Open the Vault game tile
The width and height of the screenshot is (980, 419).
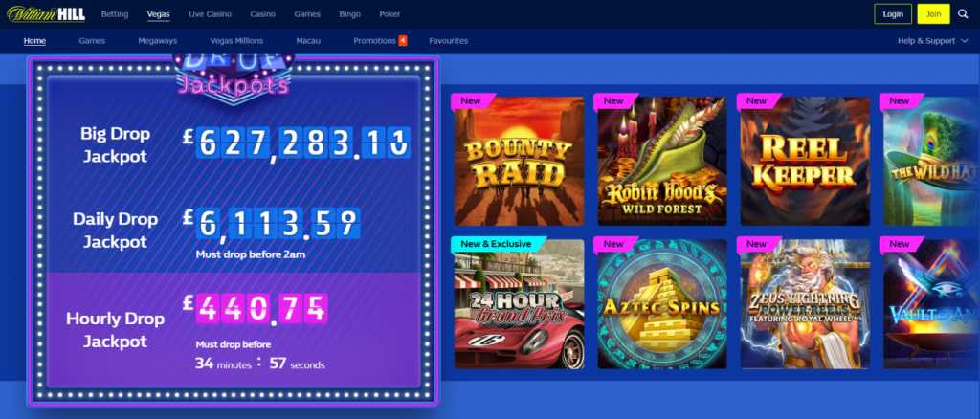(x=931, y=304)
